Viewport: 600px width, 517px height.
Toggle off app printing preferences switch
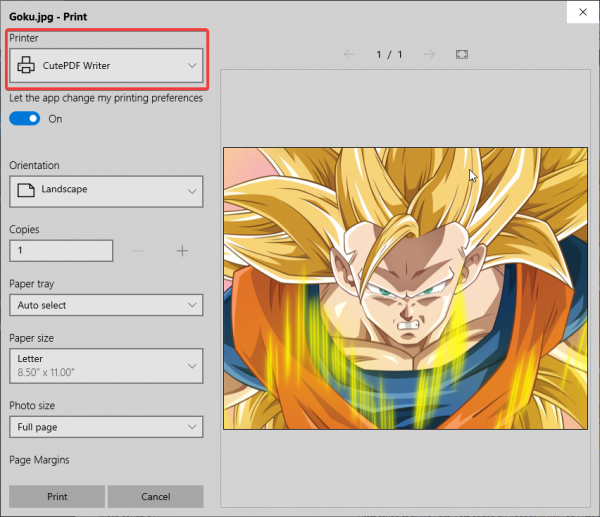pos(25,118)
